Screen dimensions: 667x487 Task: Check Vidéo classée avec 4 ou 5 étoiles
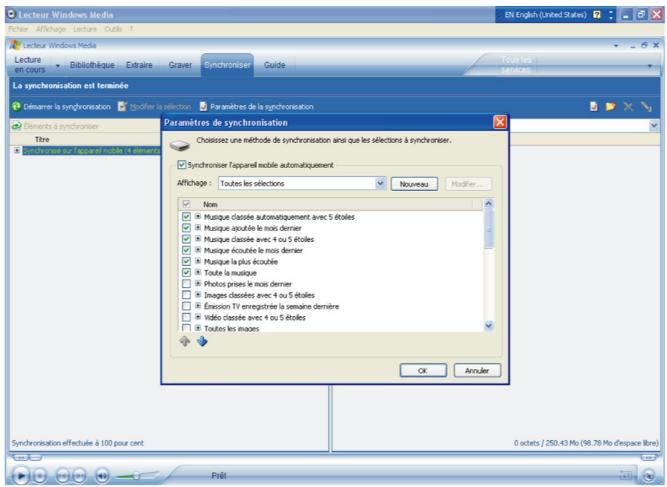coord(186,317)
